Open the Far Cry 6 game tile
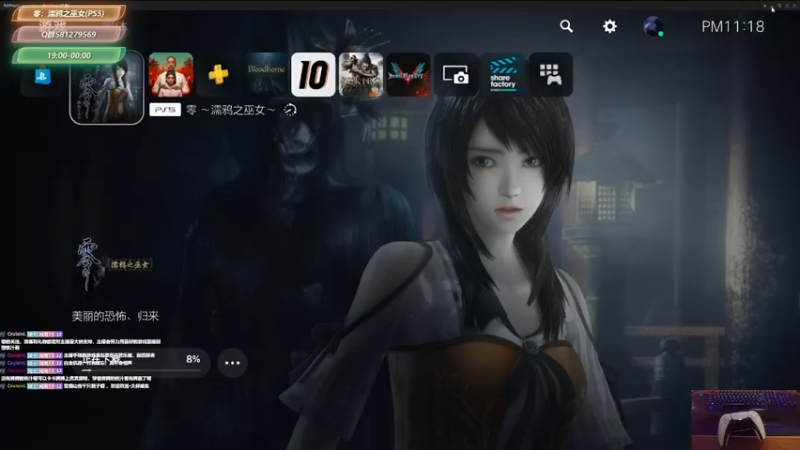This screenshot has width=800, height=450. coord(171,74)
